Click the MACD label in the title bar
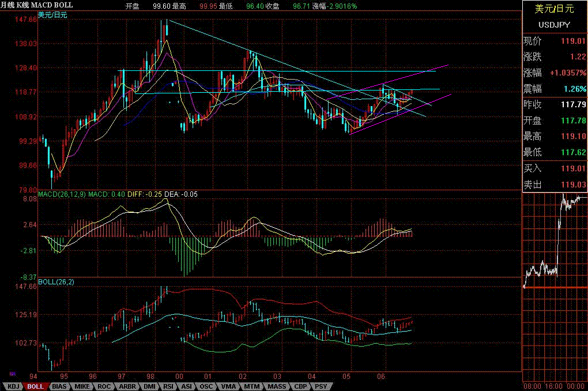588x391 pixels. (x=42, y=5)
